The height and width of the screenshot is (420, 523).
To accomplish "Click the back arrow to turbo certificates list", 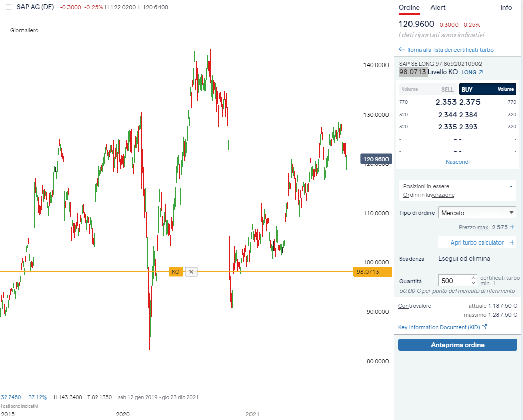I will pos(402,50).
